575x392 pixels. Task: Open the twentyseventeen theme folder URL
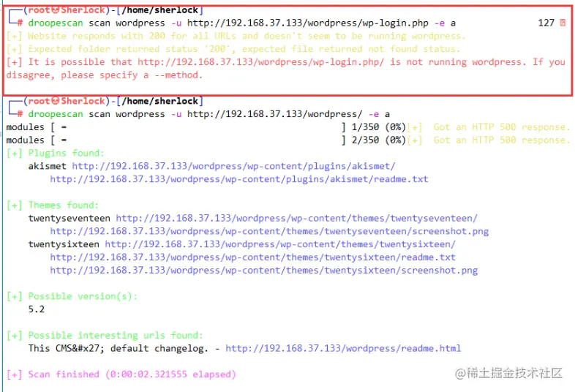pyautogui.click(x=297, y=218)
